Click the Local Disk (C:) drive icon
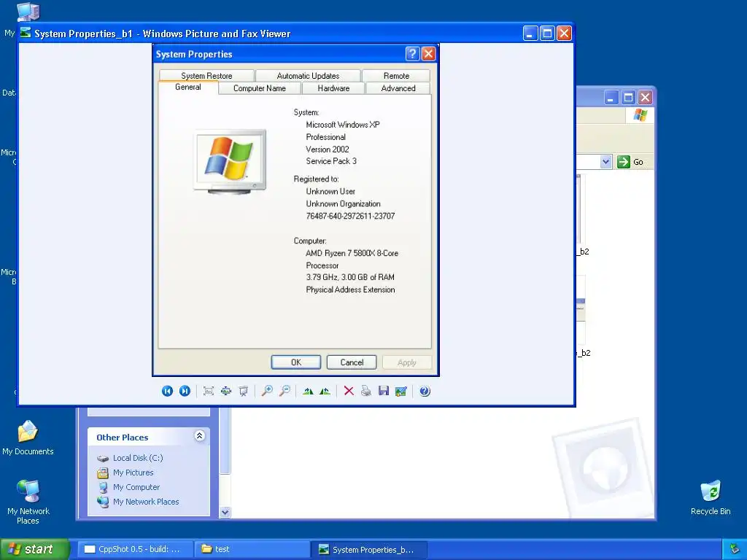 click(103, 458)
